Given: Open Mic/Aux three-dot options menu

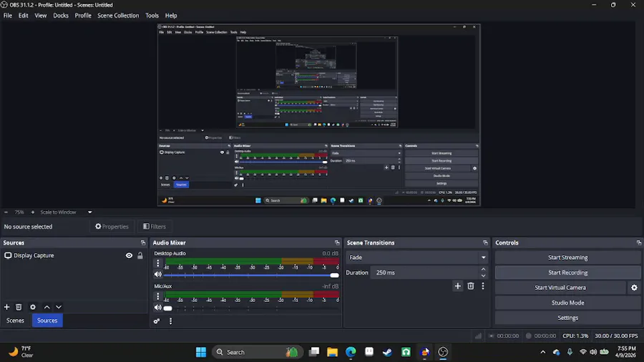Looking at the screenshot, I should click(x=157, y=296).
